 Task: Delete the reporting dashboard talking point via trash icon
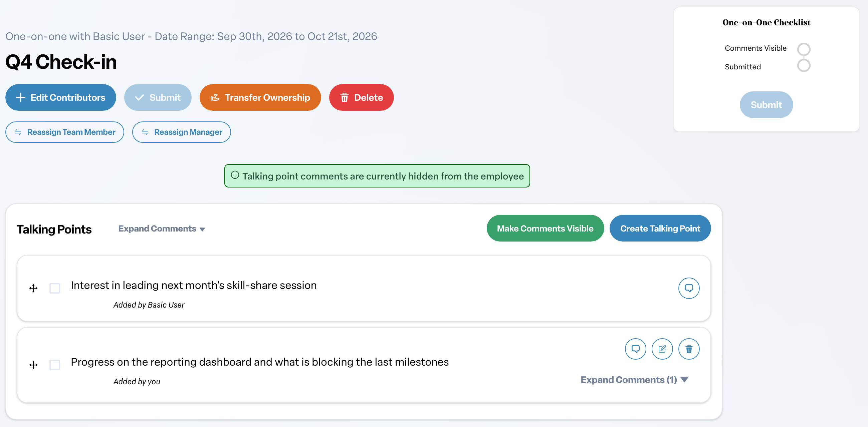[x=688, y=349]
